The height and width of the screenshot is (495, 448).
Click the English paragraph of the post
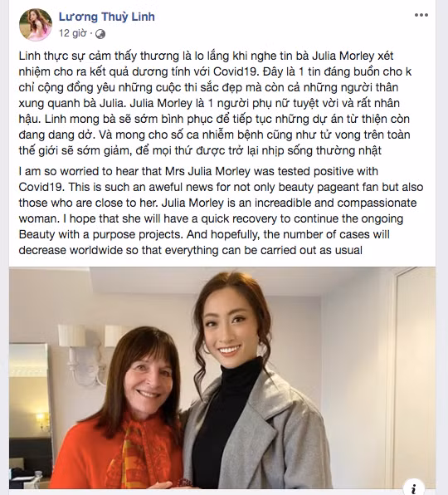click(x=221, y=211)
